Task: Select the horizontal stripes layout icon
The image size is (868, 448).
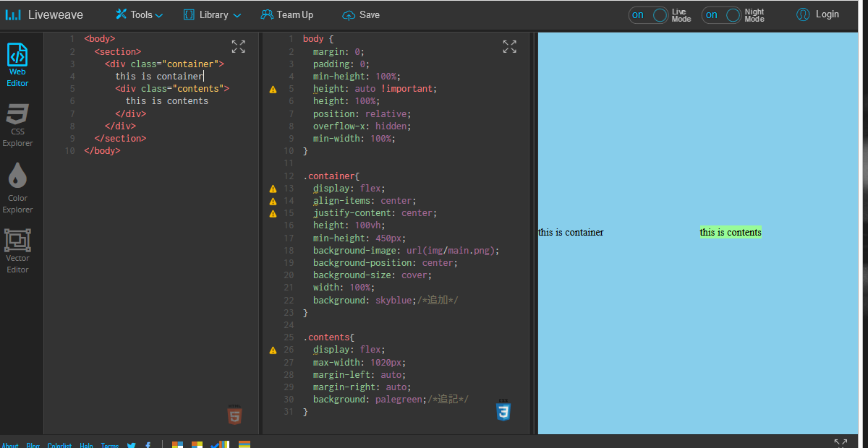Action: click(x=244, y=444)
